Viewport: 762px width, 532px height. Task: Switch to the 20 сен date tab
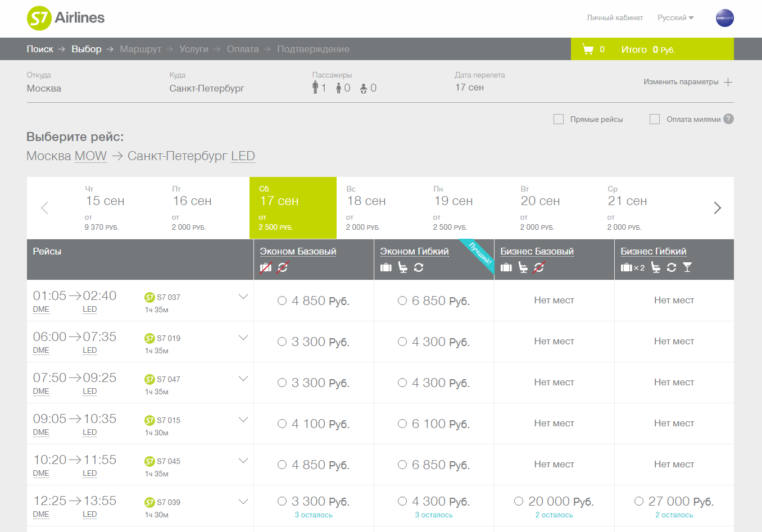(554, 208)
